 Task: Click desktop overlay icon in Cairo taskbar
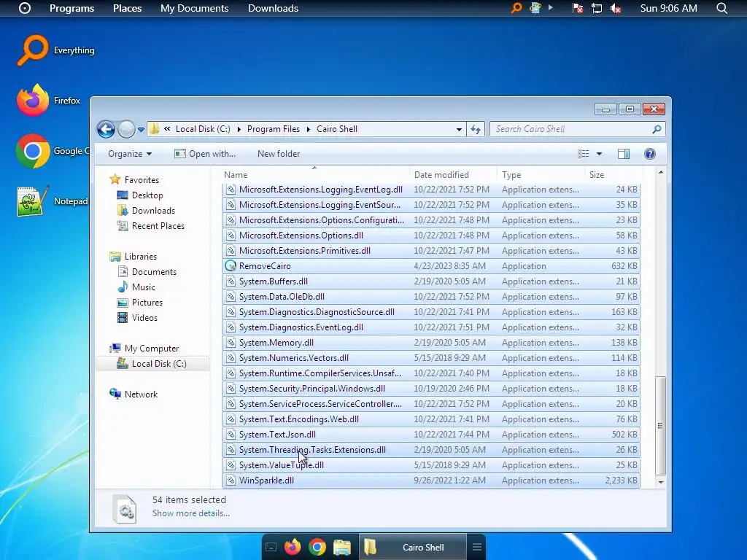coord(271,547)
